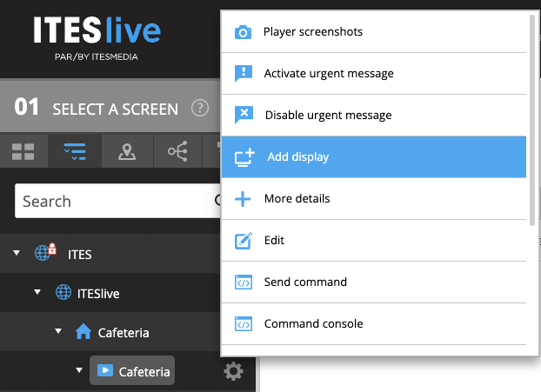Collapse the Cafeteria group node with house icon
This screenshot has height=392, width=541.
click(x=58, y=331)
